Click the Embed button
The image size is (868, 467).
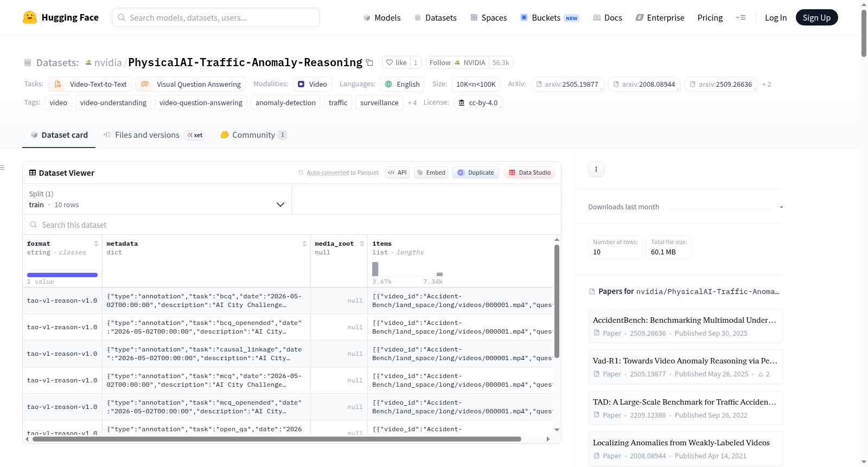click(431, 172)
